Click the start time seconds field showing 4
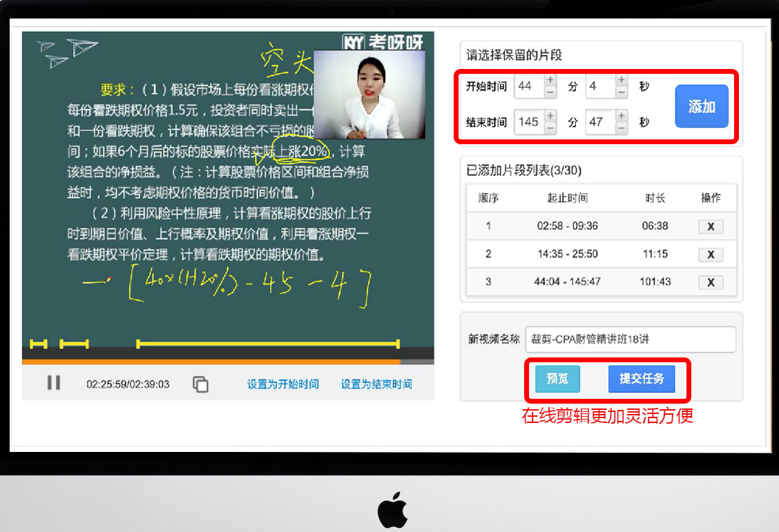Screen dimensions: 779x532 click(x=601, y=86)
